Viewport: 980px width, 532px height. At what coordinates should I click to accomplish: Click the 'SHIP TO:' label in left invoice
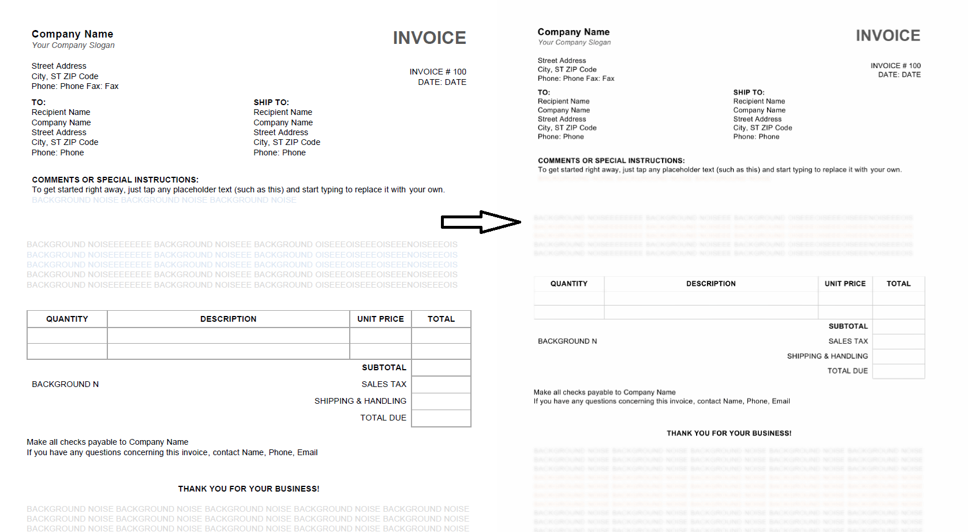click(x=271, y=102)
